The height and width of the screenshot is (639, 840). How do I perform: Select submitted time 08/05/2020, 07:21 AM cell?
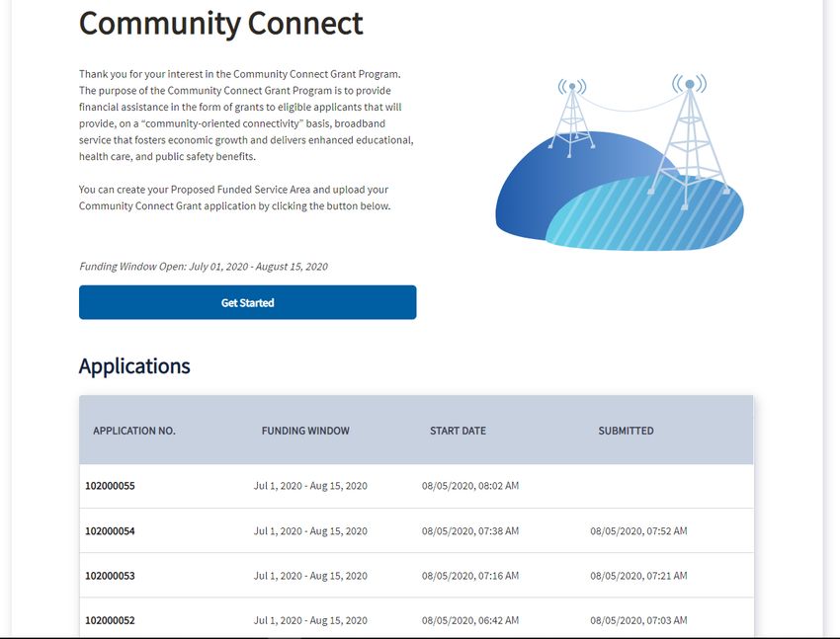click(638, 576)
